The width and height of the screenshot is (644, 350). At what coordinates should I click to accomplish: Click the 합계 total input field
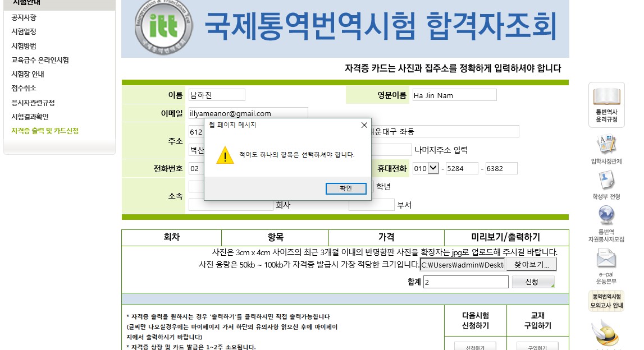pos(465,282)
